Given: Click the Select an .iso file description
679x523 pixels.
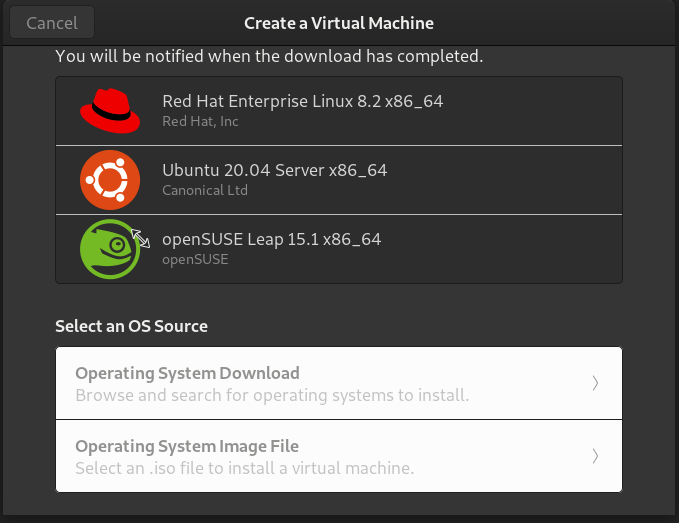Looking at the screenshot, I should [245, 468].
